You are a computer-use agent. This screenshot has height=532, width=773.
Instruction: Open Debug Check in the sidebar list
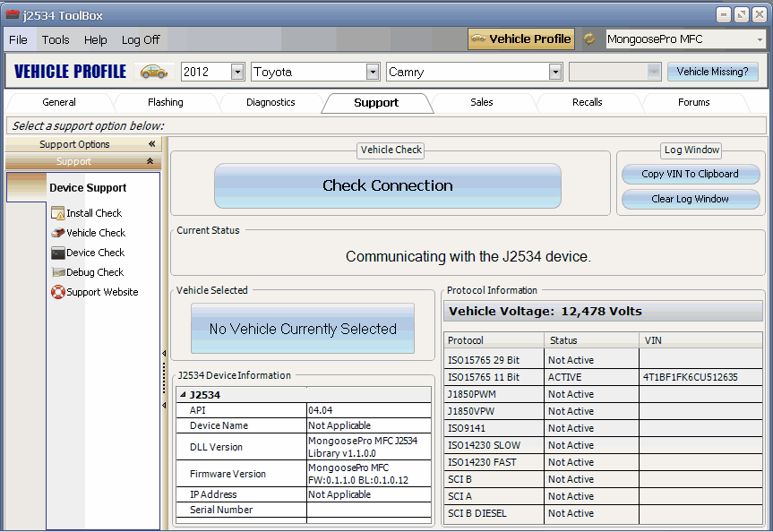(x=95, y=272)
